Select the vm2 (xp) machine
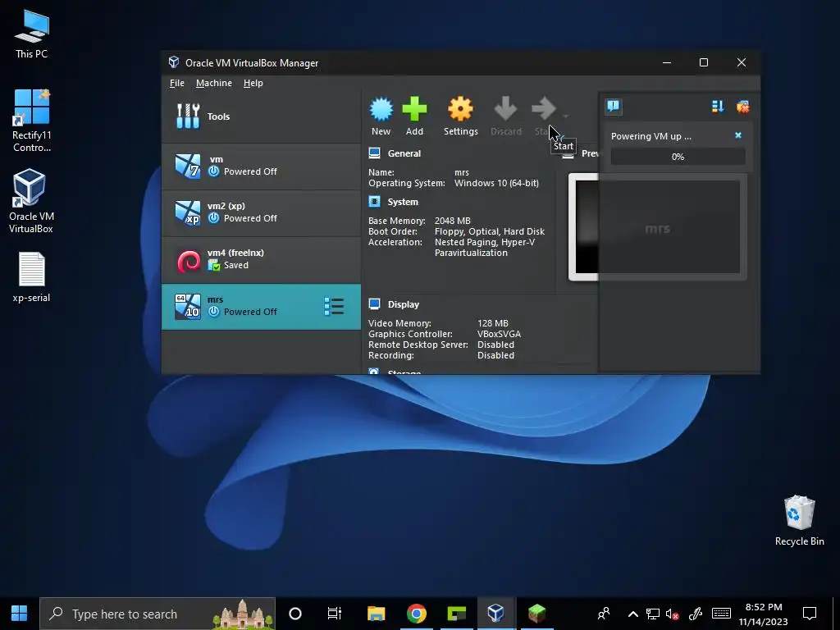Image resolution: width=840 pixels, height=630 pixels. coord(261,212)
